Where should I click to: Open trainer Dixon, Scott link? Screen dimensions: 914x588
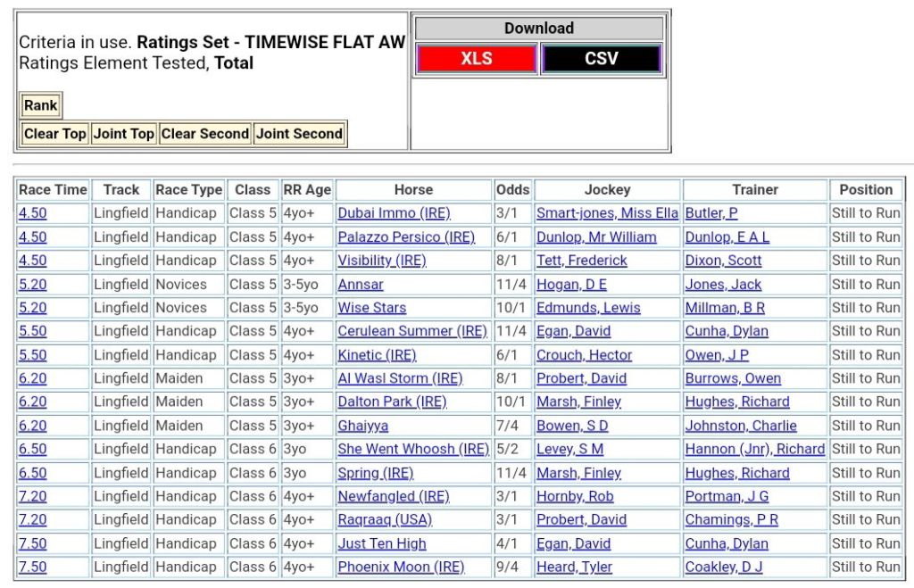pos(723,261)
